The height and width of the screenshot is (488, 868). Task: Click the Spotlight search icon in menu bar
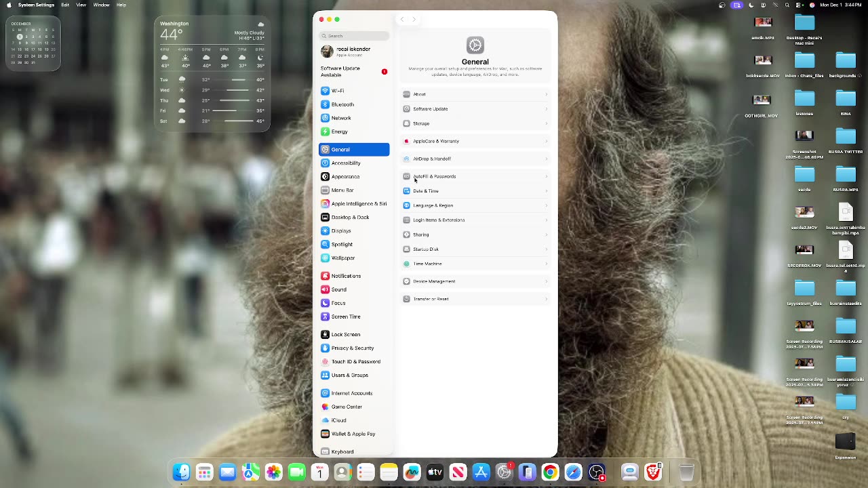click(x=787, y=5)
